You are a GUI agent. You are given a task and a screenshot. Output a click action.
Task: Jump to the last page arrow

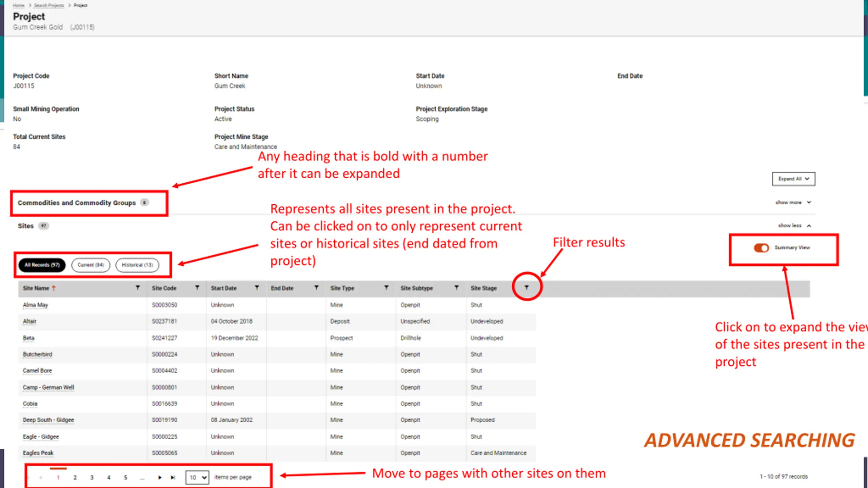tap(173, 477)
